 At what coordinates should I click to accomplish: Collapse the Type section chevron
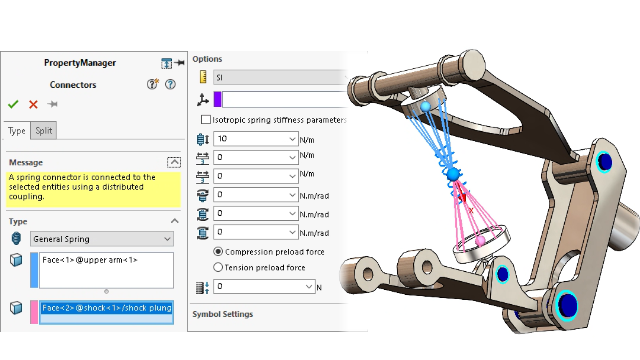175,221
